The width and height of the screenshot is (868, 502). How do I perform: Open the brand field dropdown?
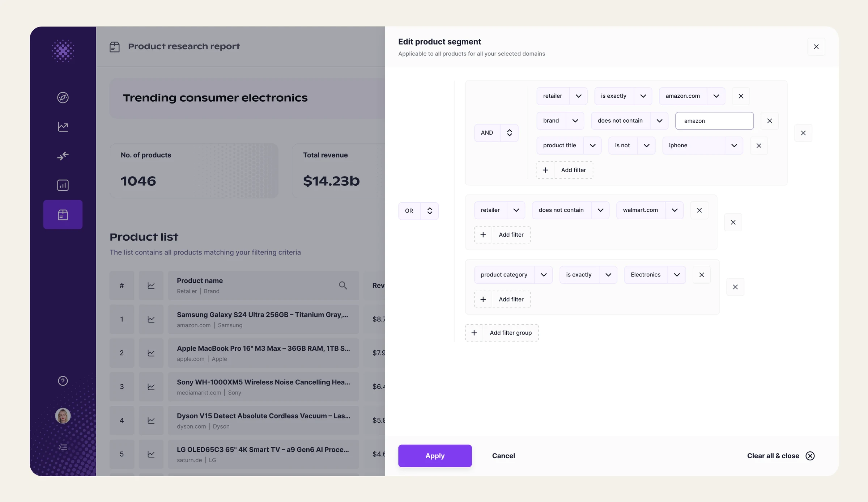575,121
